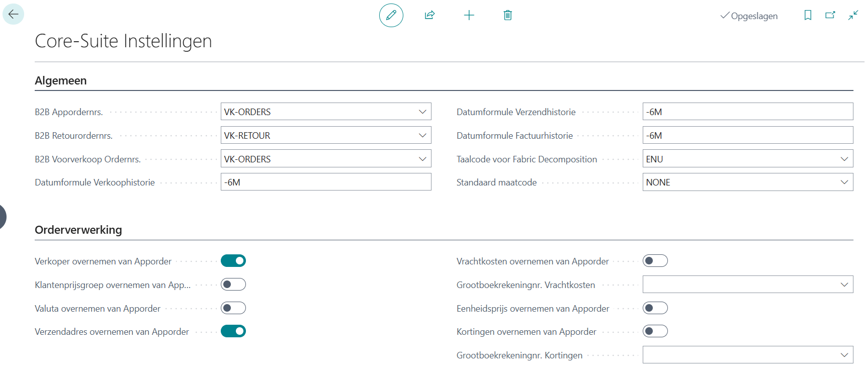The height and width of the screenshot is (376, 868).
Task: Click the Datumformule Factuurhistorie field
Action: click(x=747, y=135)
